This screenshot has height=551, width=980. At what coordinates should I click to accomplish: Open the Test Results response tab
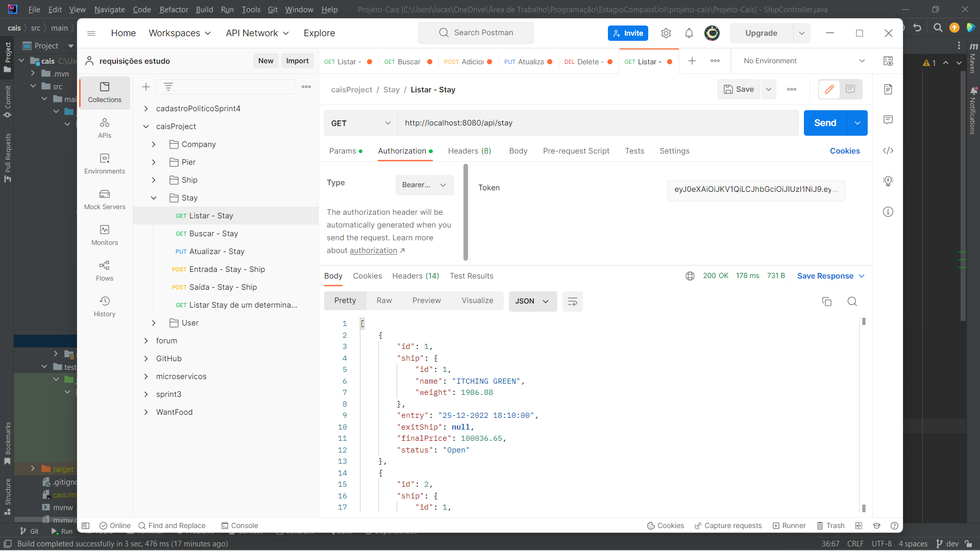(471, 276)
